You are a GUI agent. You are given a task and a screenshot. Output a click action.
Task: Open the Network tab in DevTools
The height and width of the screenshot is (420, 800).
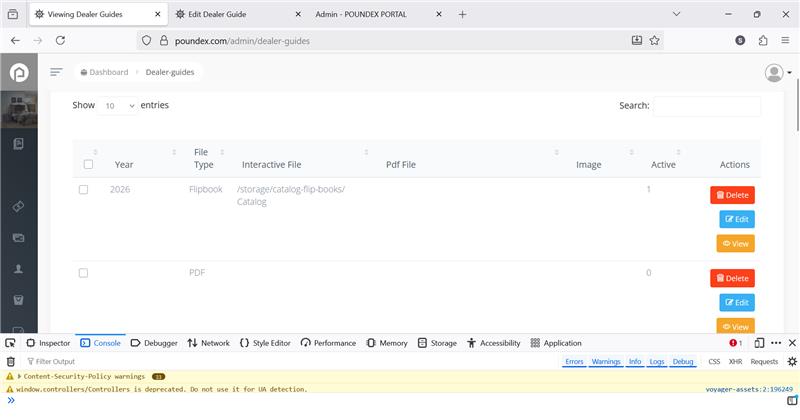click(208, 343)
